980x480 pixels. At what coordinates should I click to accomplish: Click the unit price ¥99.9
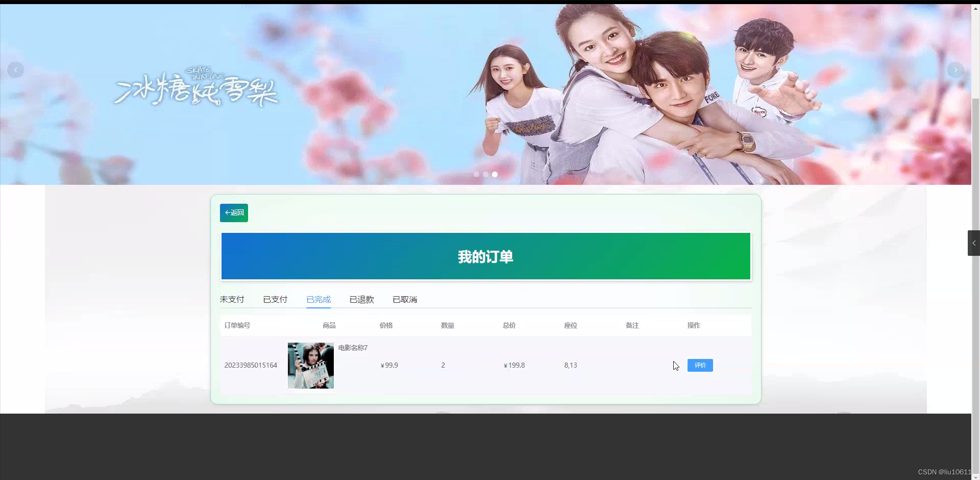pos(389,365)
